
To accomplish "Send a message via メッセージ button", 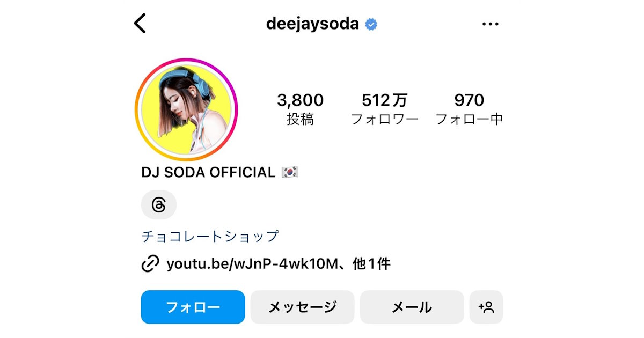I will tap(303, 307).
